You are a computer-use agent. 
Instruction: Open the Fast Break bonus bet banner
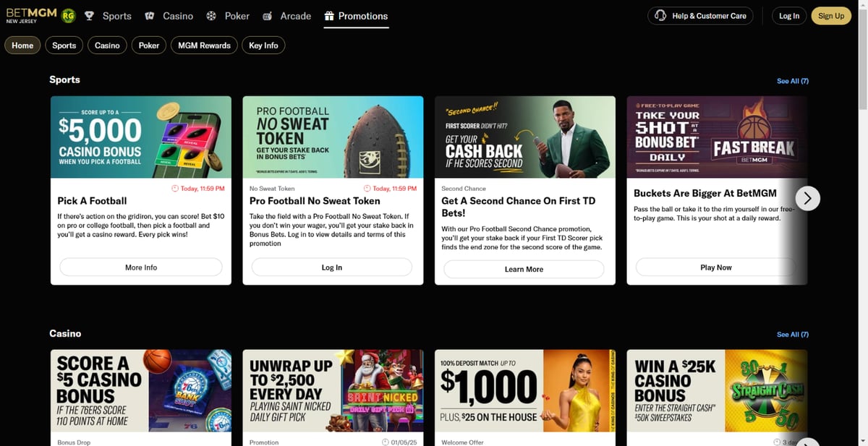(x=717, y=137)
